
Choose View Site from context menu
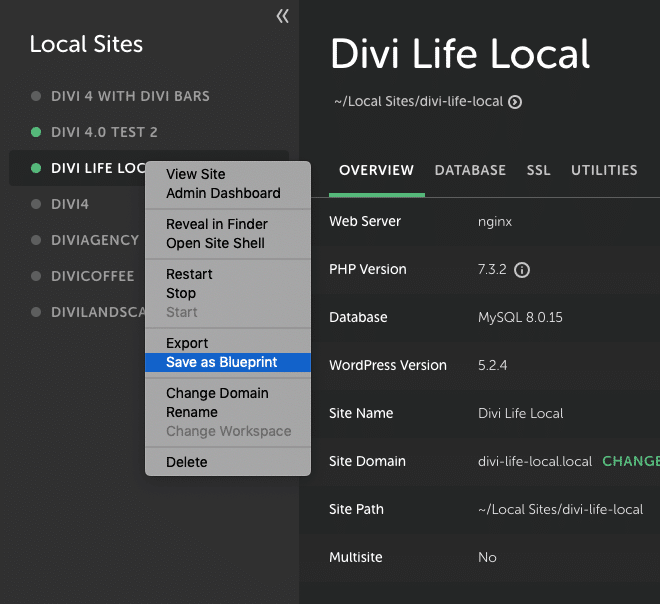click(196, 174)
